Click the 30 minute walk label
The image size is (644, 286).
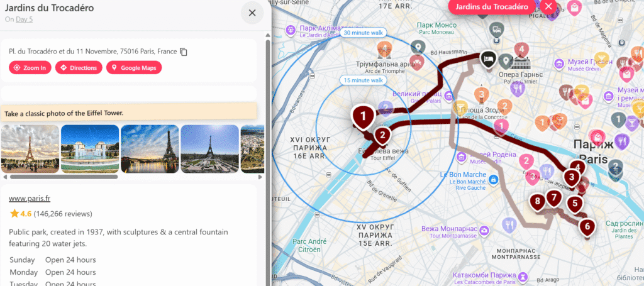coord(363,33)
